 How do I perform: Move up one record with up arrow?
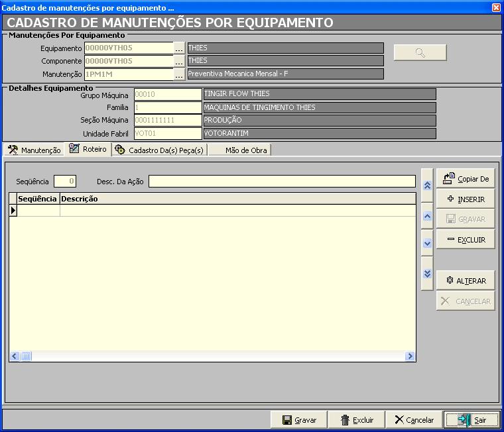(x=427, y=216)
